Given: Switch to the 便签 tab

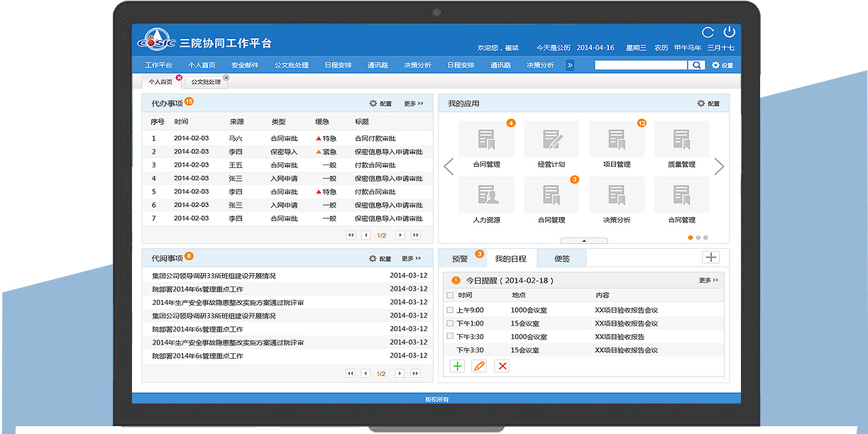Looking at the screenshot, I should (561, 258).
